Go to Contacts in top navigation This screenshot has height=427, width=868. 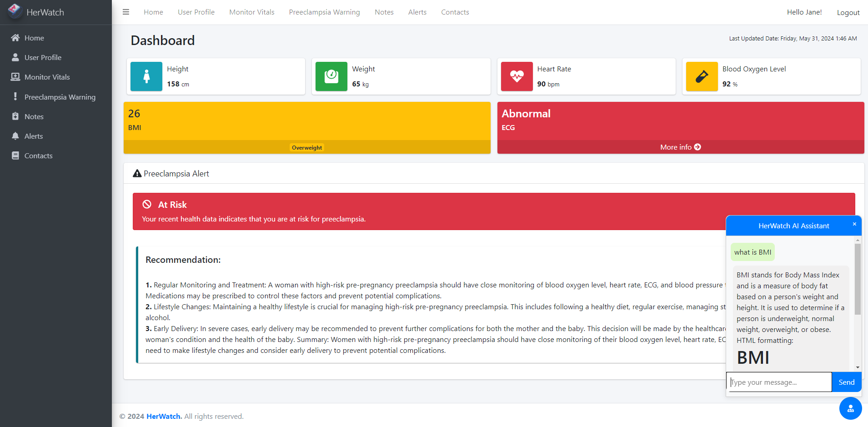[455, 12]
